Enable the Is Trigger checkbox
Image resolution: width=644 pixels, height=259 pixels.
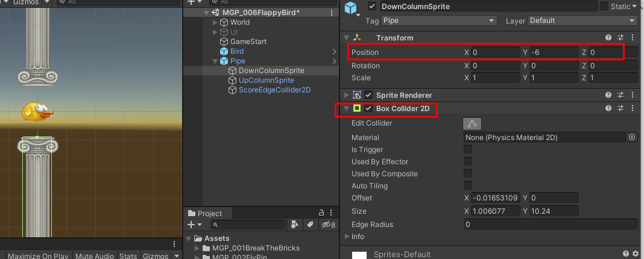(x=468, y=149)
